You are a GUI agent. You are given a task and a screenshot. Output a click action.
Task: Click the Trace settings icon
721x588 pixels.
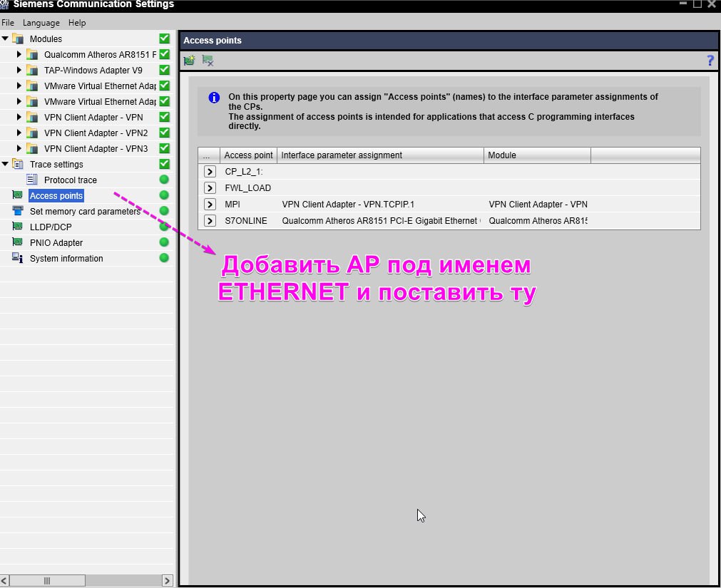click(18, 164)
